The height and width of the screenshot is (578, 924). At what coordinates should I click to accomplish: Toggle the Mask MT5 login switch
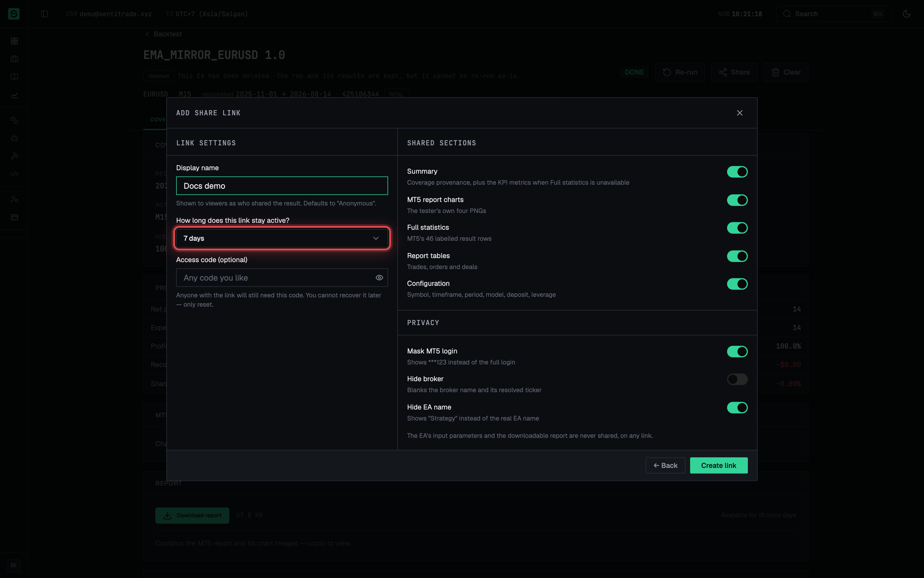pyautogui.click(x=737, y=352)
